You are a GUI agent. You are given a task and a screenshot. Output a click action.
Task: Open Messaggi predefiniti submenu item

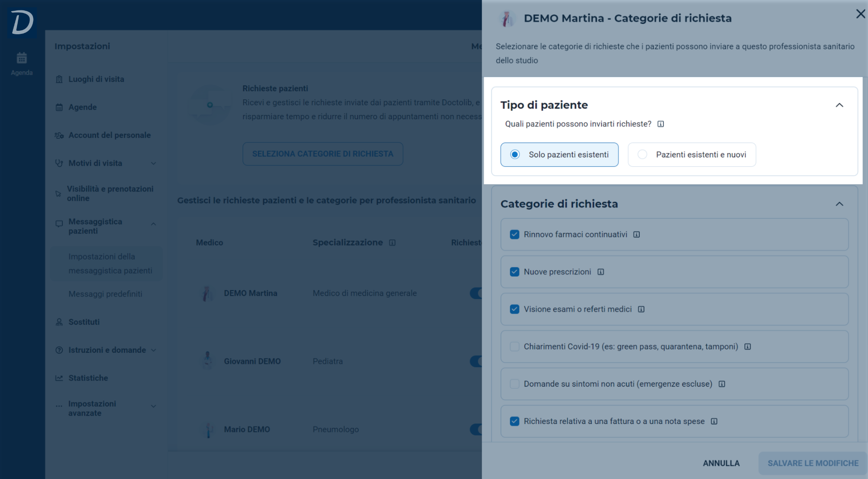click(x=105, y=294)
